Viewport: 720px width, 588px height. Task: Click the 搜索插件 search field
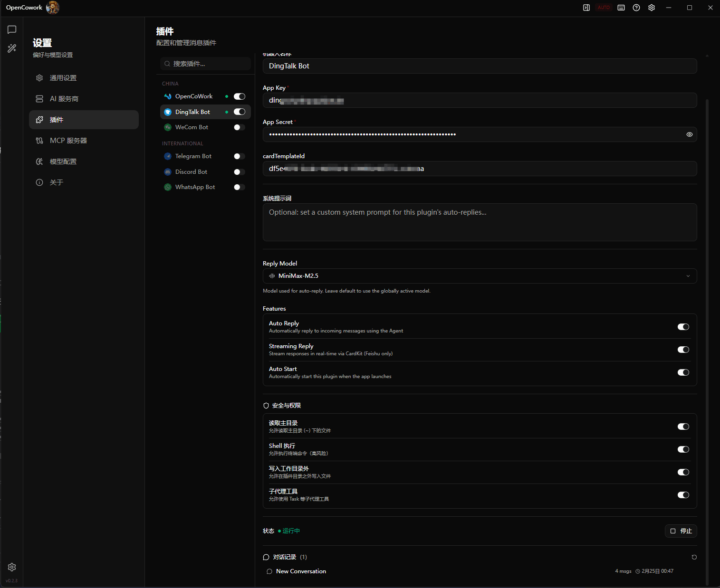pyautogui.click(x=205, y=64)
